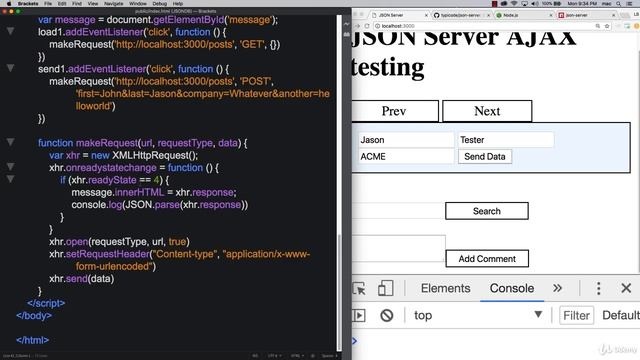
Task: Open the Apple menu
Action: pyautogui.click(x=9, y=3)
